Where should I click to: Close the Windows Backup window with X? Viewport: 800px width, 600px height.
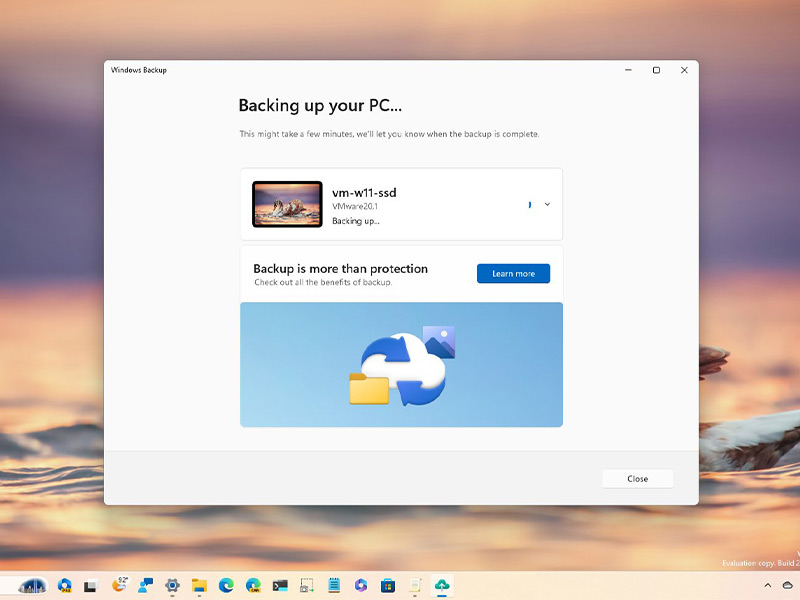tap(684, 70)
